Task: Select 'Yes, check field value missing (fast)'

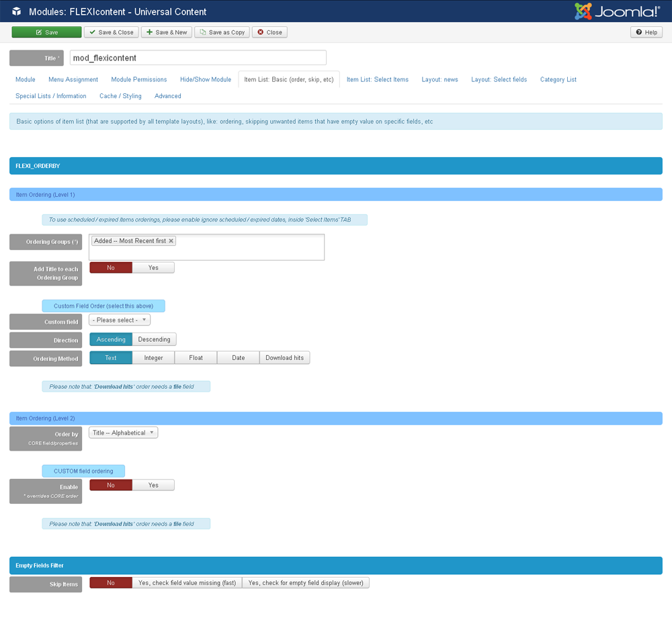Action: click(x=187, y=583)
